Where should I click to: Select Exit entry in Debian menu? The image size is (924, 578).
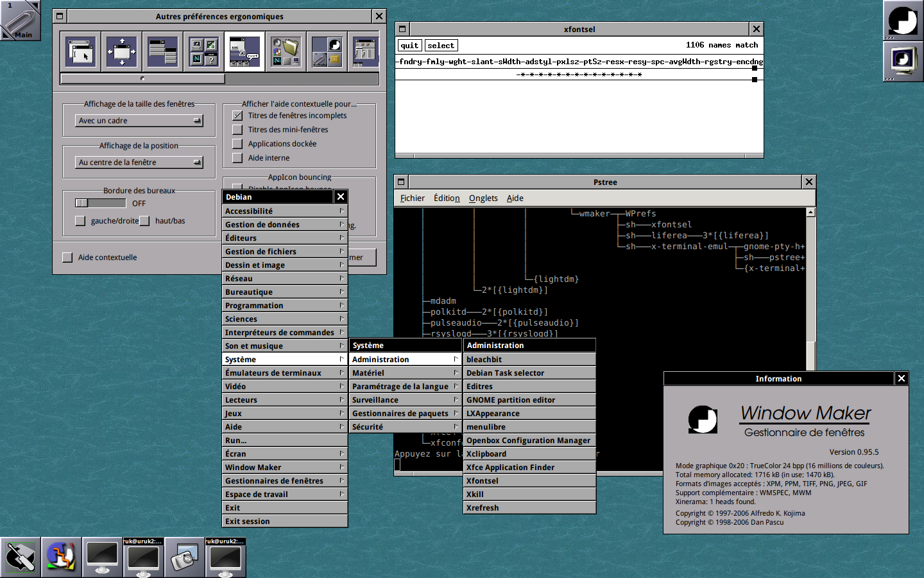pyautogui.click(x=285, y=507)
